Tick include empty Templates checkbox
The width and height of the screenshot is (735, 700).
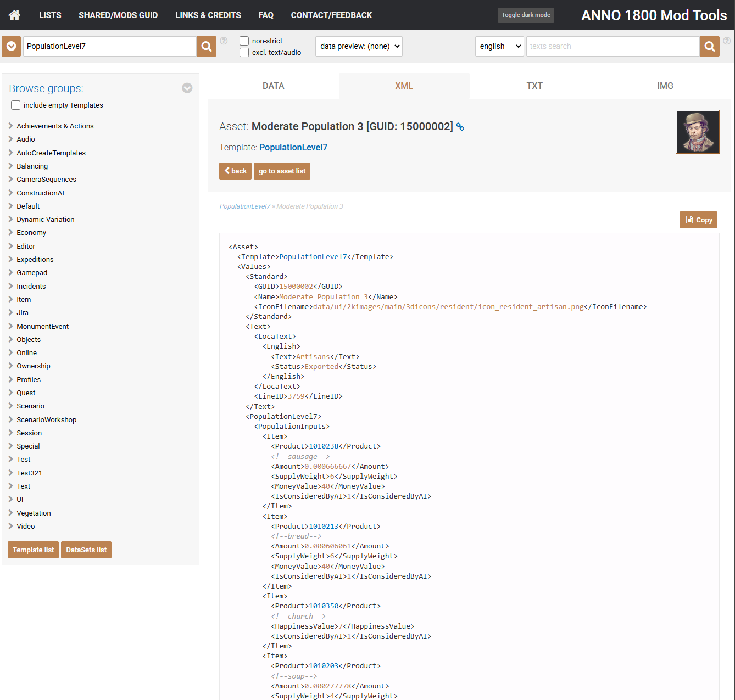click(x=16, y=105)
